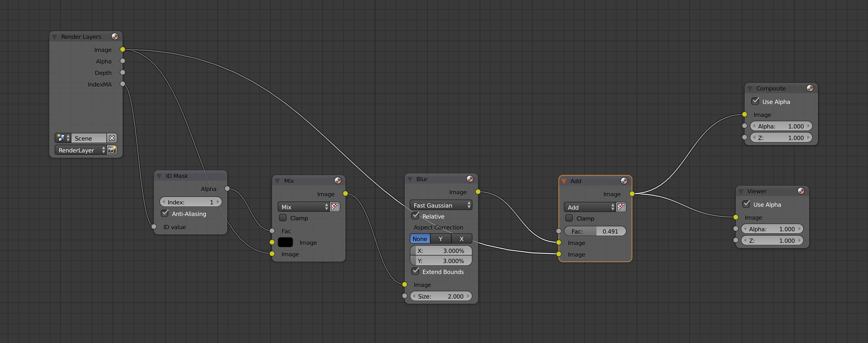868x343 pixels.
Task: Collapse the Render Layers node
Action: (x=55, y=37)
